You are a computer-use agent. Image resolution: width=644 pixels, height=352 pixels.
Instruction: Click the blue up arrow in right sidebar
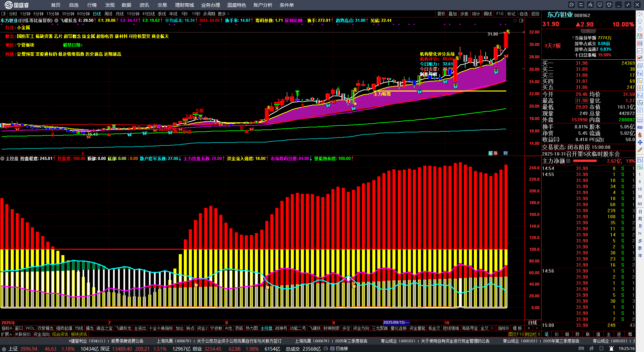tap(640, 21)
